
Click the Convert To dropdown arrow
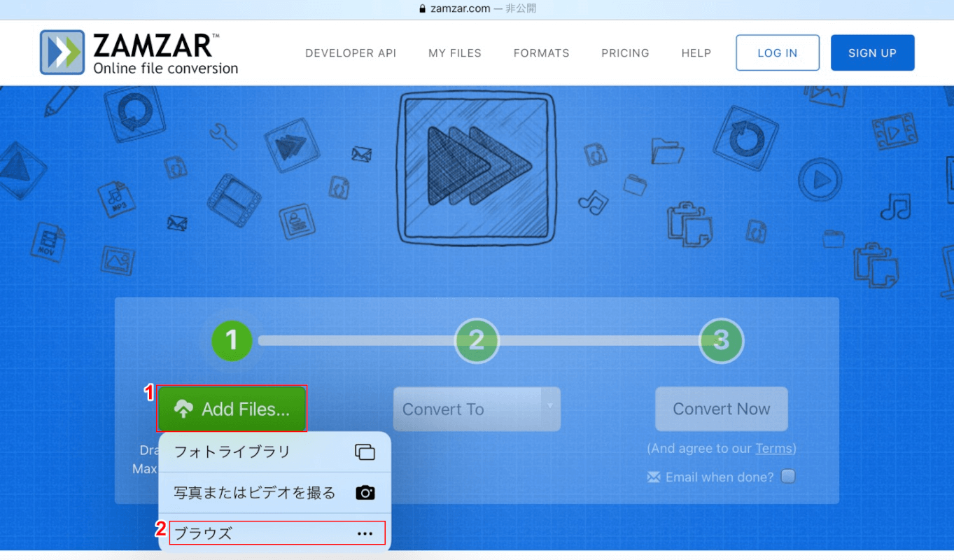coord(550,406)
